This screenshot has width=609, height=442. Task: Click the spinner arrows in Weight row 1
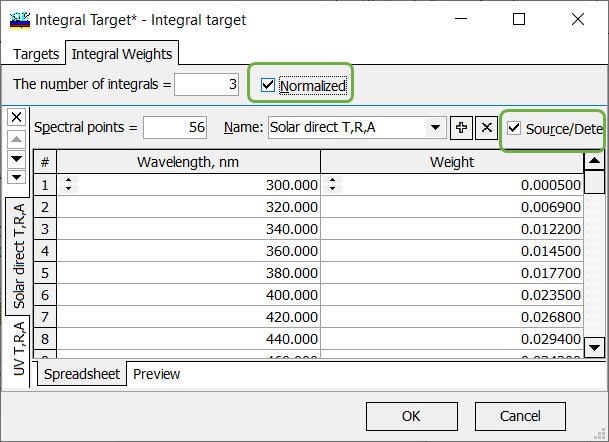point(332,184)
